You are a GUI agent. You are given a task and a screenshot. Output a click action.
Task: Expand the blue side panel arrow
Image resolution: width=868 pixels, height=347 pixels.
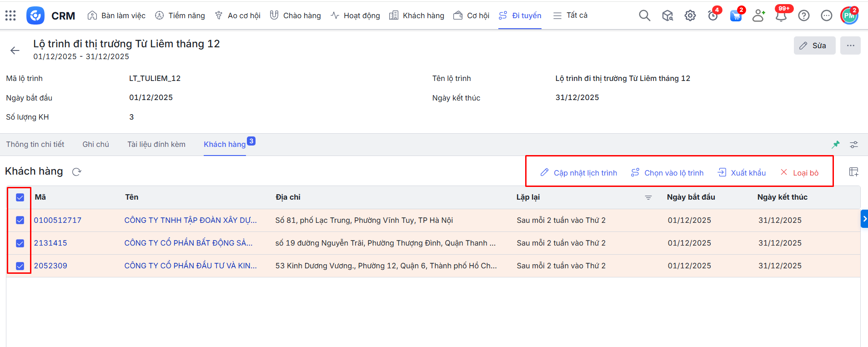(x=864, y=219)
